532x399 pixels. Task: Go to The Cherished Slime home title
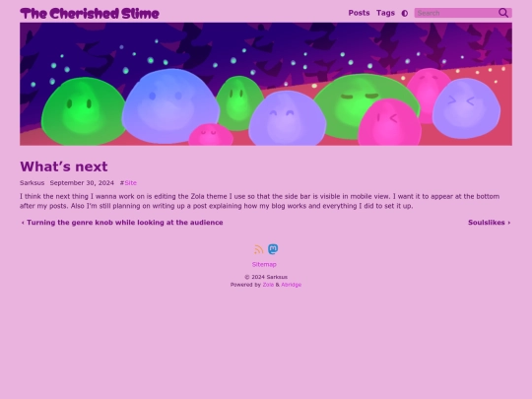pyautogui.click(x=90, y=14)
